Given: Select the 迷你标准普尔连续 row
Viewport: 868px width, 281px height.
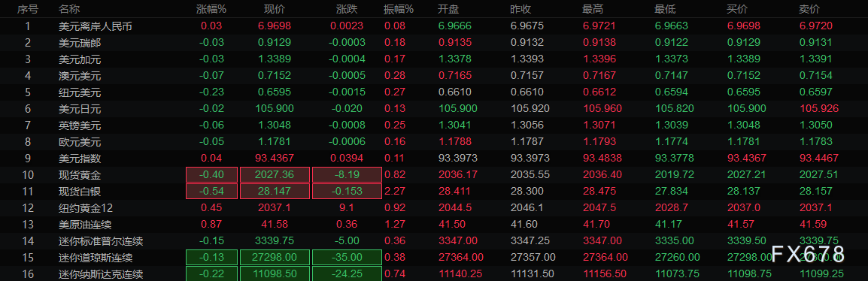Looking at the screenshot, I should [x=434, y=241].
